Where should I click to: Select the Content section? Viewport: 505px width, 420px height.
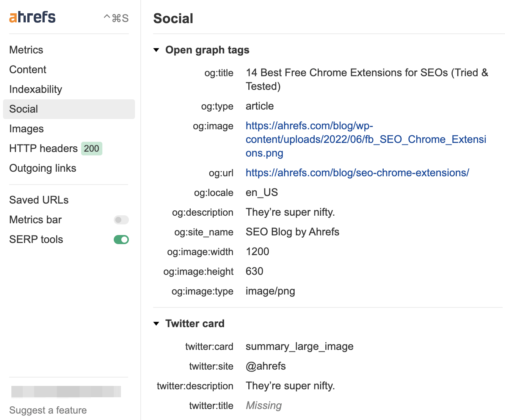pyautogui.click(x=27, y=69)
